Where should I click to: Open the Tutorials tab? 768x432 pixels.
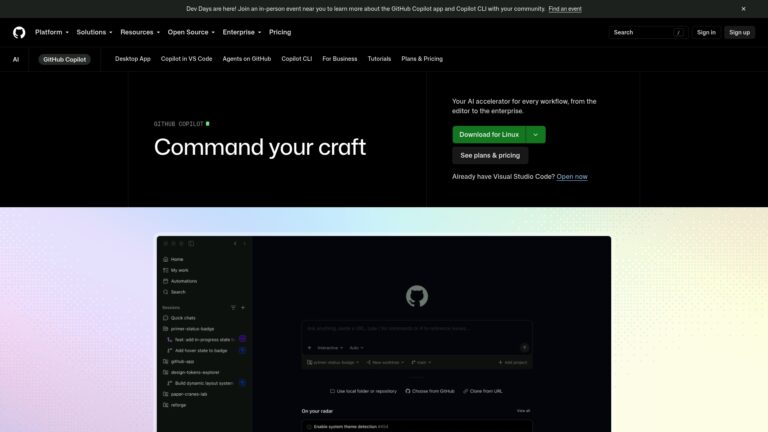pos(380,59)
